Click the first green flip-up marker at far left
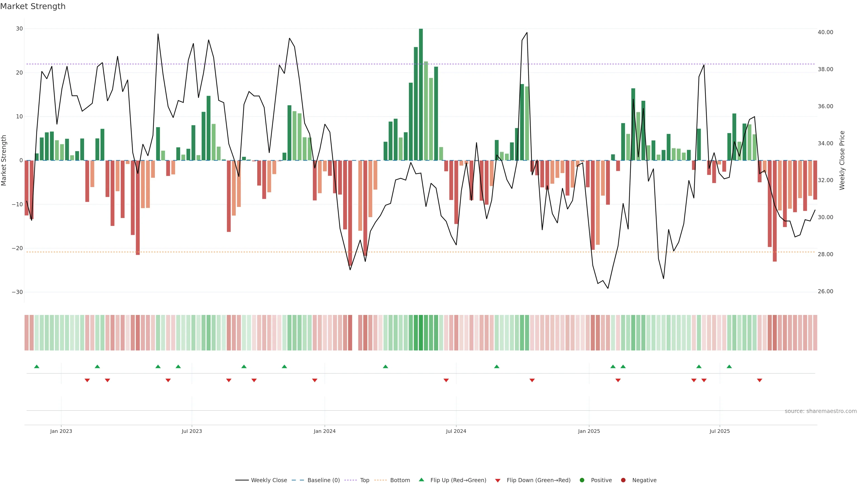868x488 pixels. coord(37,366)
